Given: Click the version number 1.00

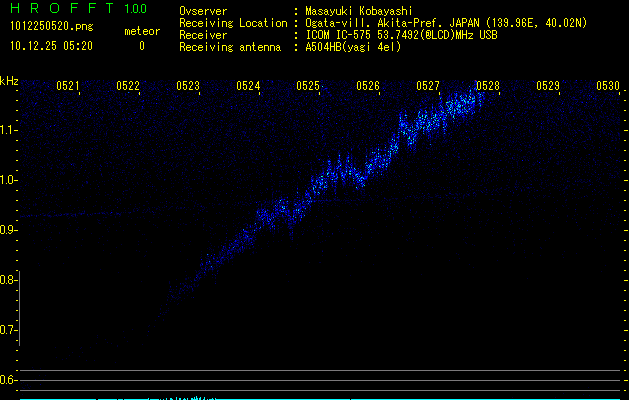Looking at the screenshot, I should point(136,8).
